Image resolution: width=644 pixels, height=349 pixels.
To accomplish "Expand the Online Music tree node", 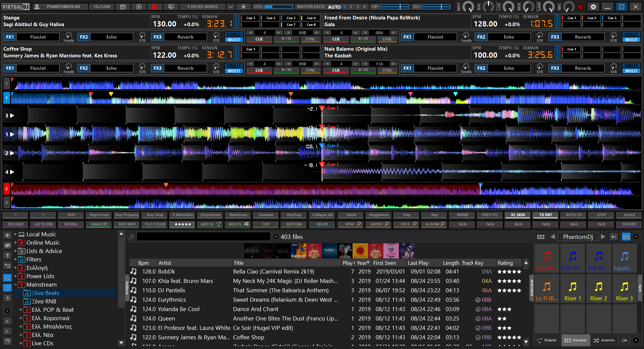I will [15, 243].
